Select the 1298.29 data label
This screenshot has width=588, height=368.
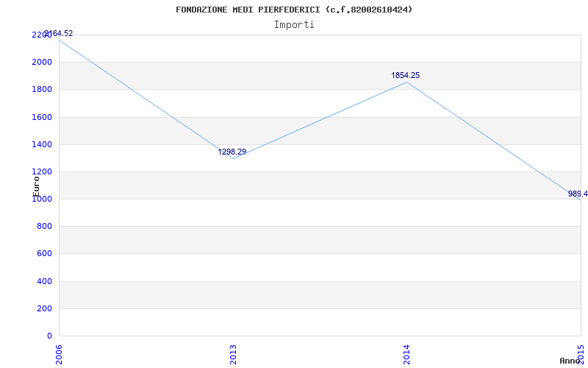click(x=232, y=152)
